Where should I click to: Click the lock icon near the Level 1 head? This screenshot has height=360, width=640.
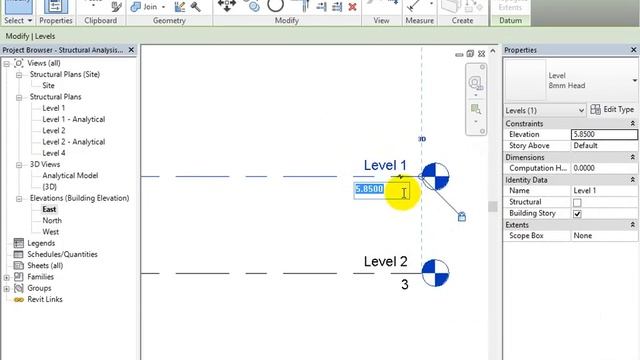coord(462,216)
